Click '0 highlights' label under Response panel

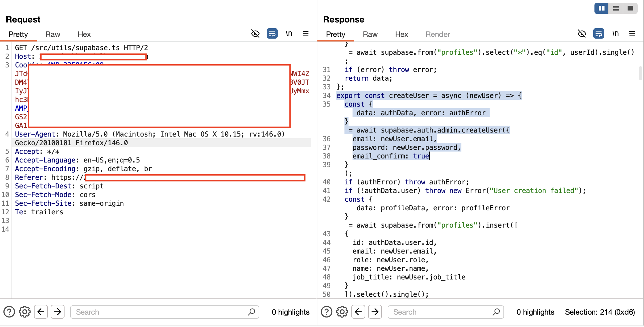(535, 312)
